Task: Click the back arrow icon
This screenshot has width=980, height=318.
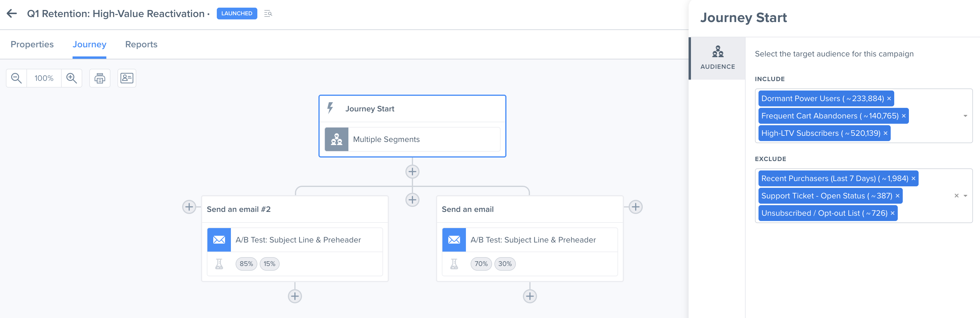Action: 12,14
